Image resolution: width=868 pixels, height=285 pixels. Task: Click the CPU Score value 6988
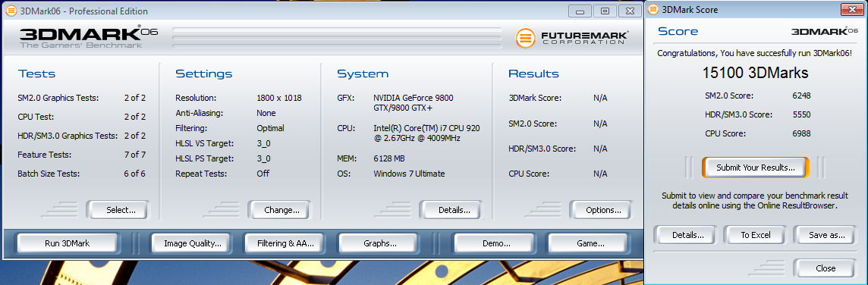801,133
